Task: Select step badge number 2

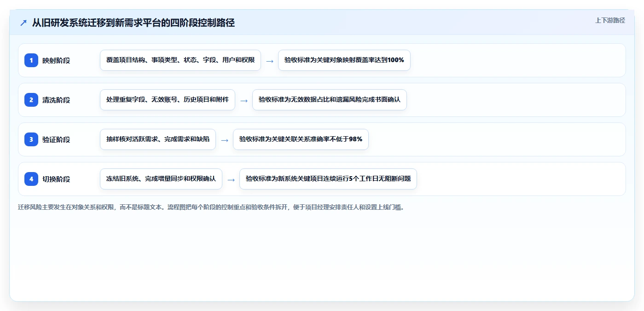Action: pyautogui.click(x=31, y=100)
